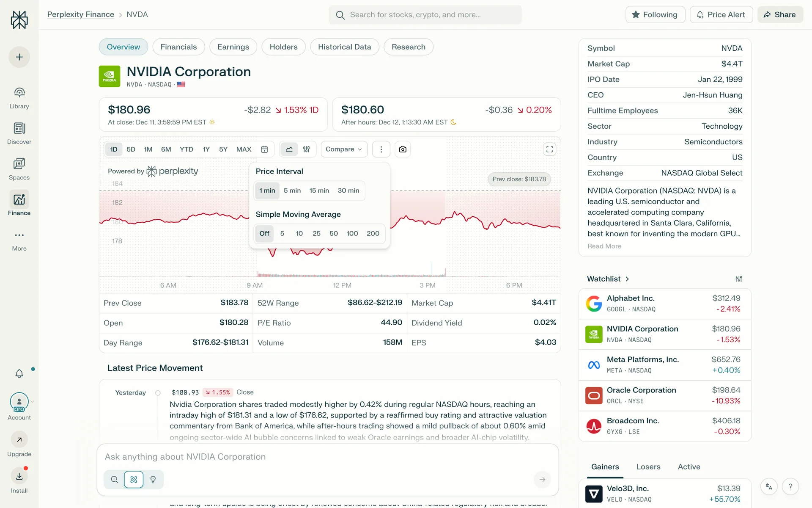This screenshot has height=508, width=812.
Task: Click Read More in company description
Action: [604, 246]
